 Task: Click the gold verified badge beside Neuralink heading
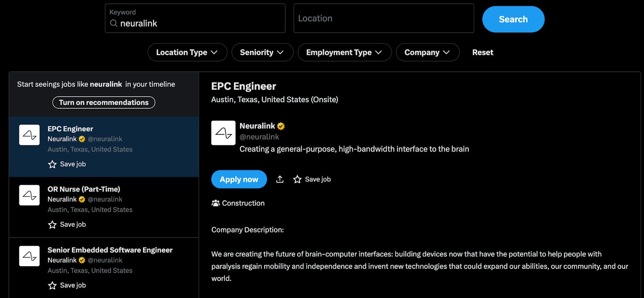(281, 126)
